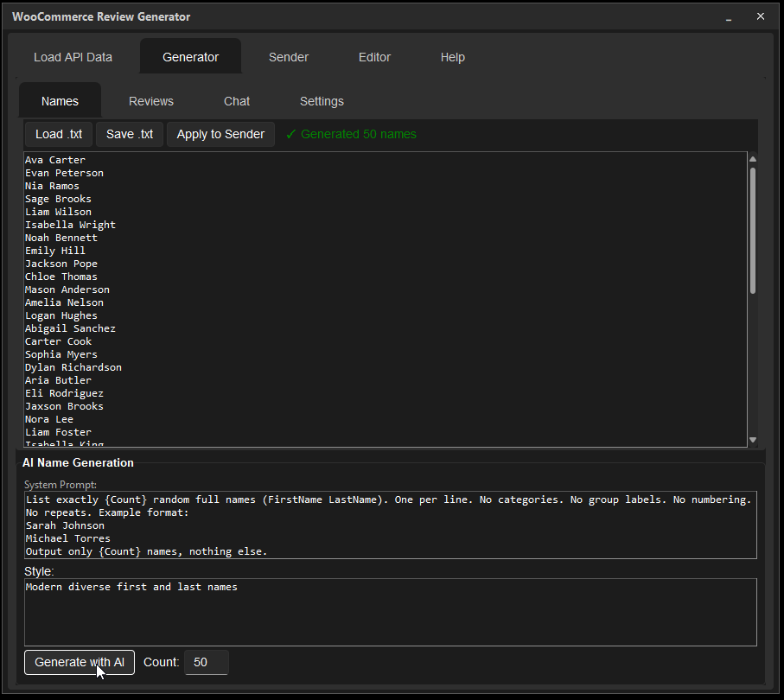Viewport: 784px width, 700px height.
Task: Click the Save .txt button
Action: click(x=130, y=134)
